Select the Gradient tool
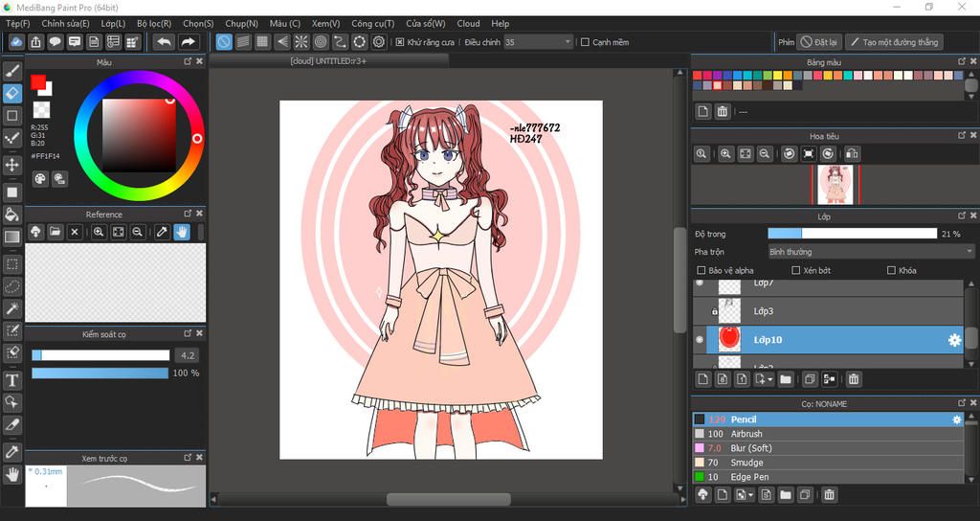The image size is (980, 521). click(11, 238)
